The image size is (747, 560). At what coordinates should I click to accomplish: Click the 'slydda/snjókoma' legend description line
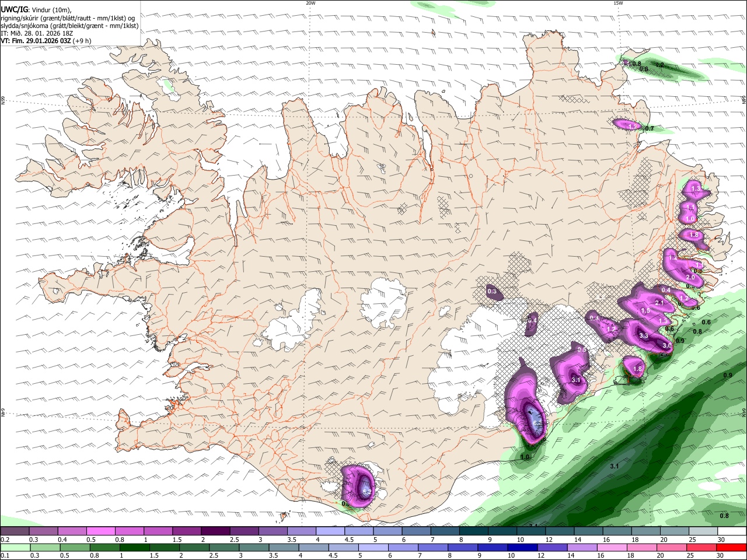click(69, 26)
